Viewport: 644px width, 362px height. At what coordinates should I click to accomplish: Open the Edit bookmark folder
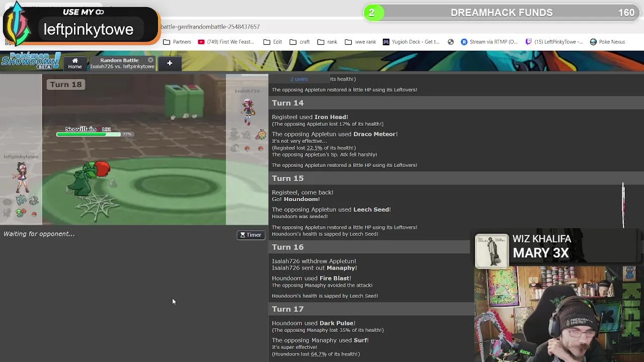tap(273, 42)
